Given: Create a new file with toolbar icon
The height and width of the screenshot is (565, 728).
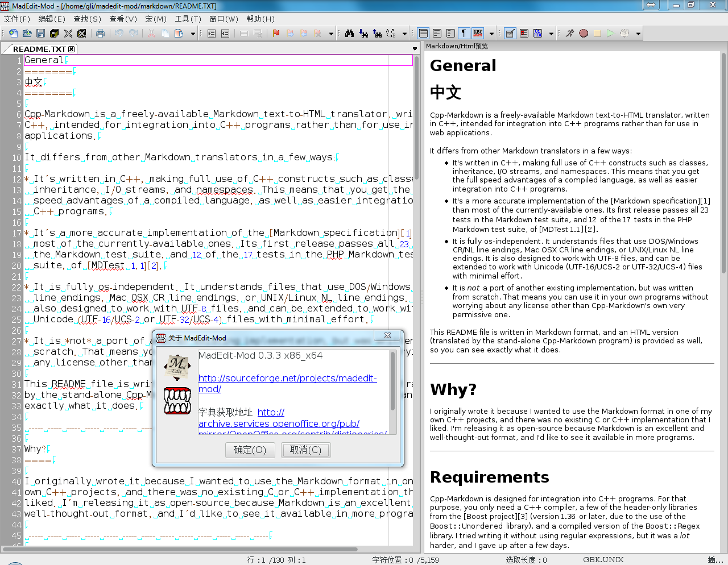Looking at the screenshot, I should [13, 34].
